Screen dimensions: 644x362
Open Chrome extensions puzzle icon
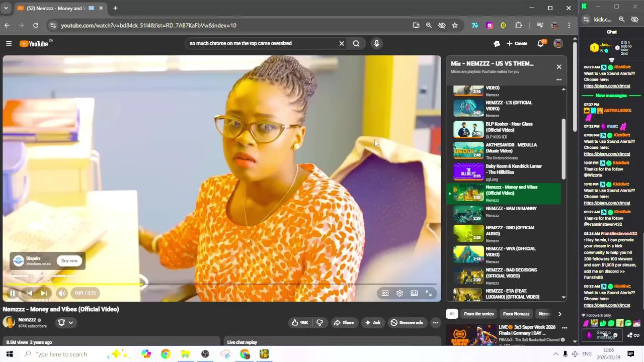(518, 25)
